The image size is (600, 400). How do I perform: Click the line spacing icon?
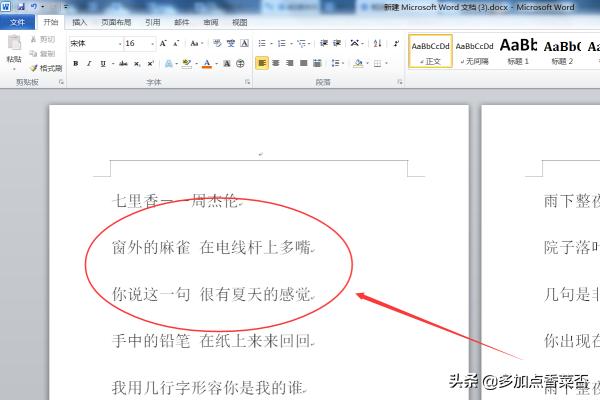click(x=336, y=63)
